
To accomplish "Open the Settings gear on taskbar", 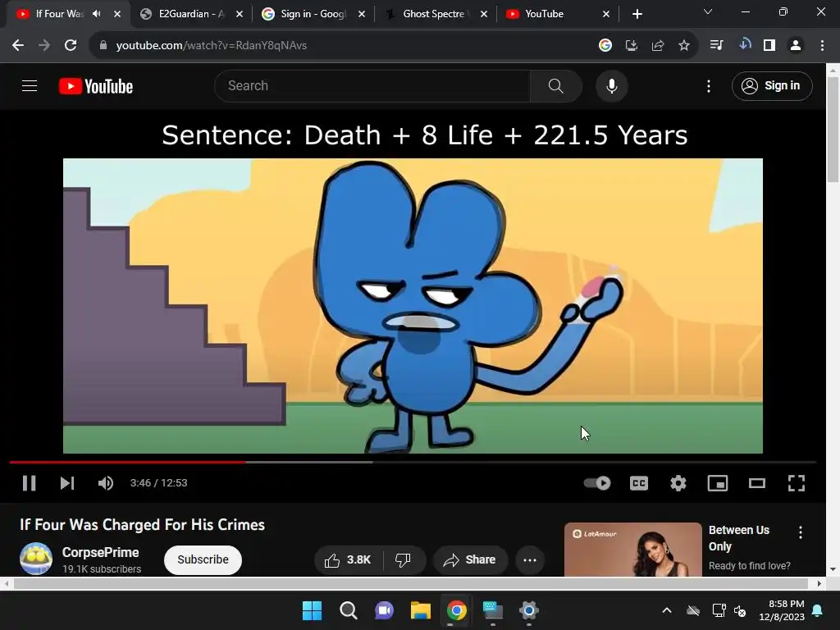I will pyautogui.click(x=529, y=610).
